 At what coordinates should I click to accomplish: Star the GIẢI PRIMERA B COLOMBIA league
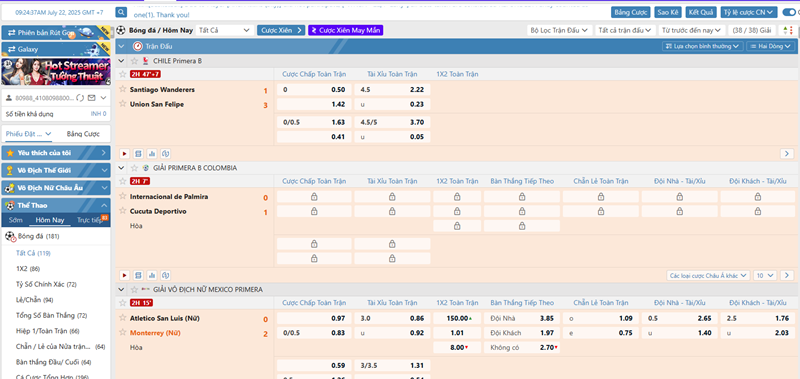[x=135, y=167]
